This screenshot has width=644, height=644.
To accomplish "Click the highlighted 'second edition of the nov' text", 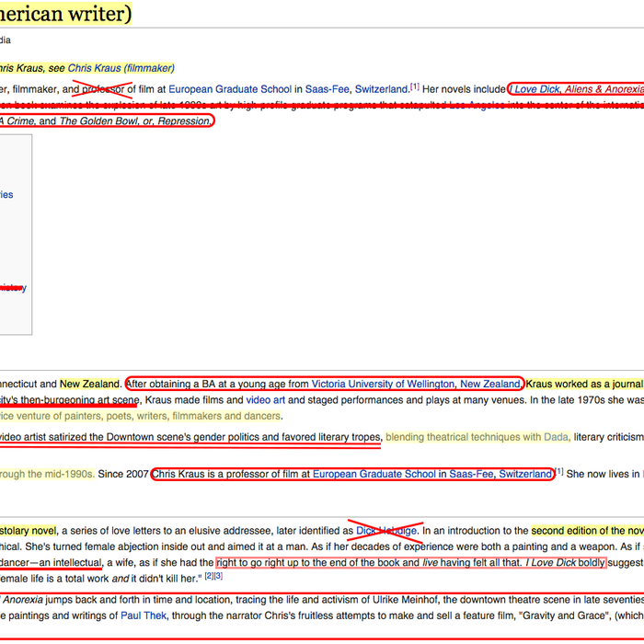I will point(587,531).
